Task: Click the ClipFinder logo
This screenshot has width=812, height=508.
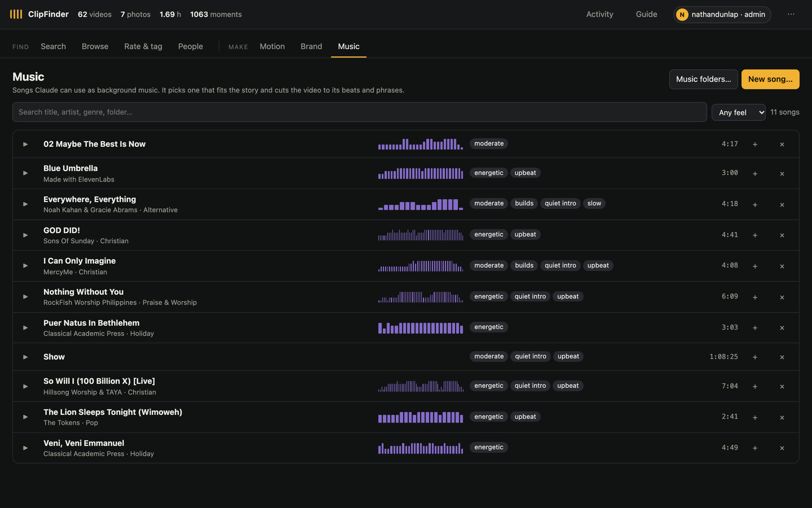Action: coord(39,14)
